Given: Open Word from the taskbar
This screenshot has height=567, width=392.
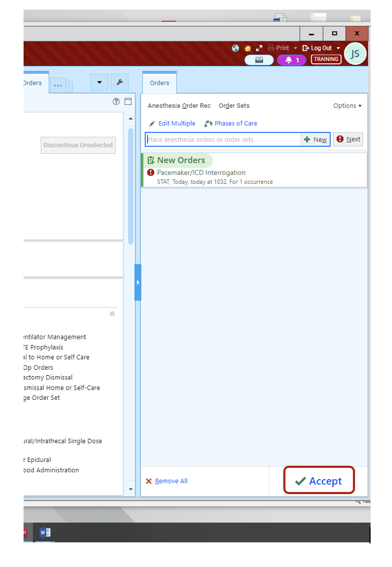Looking at the screenshot, I should coord(45,532).
